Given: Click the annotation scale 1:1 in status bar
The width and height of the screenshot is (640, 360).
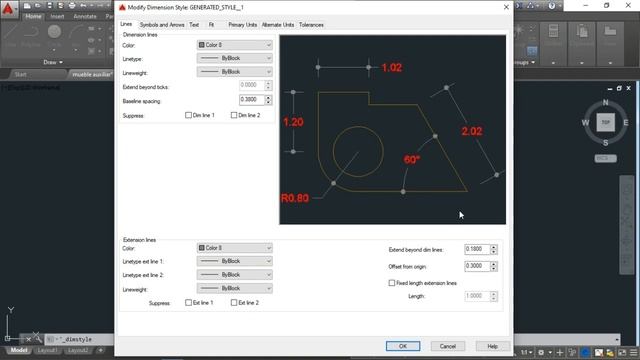Looking at the screenshot, I should point(527,352).
